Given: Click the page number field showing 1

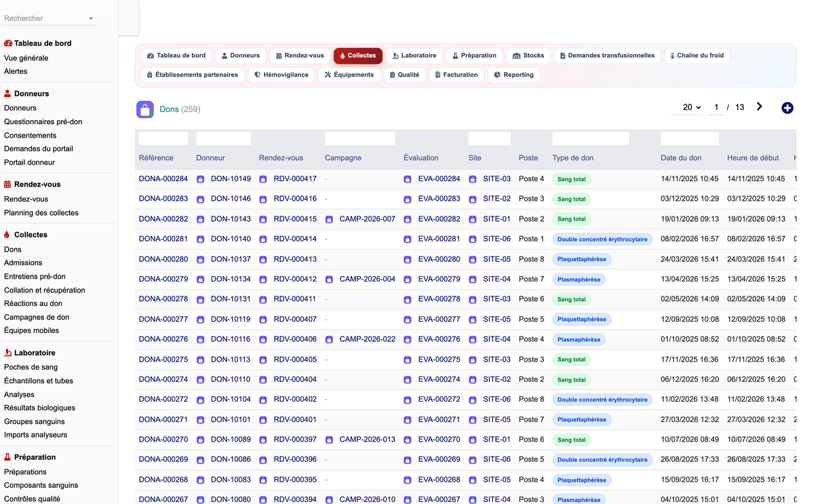Looking at the screenshot, I should (716, 107).
